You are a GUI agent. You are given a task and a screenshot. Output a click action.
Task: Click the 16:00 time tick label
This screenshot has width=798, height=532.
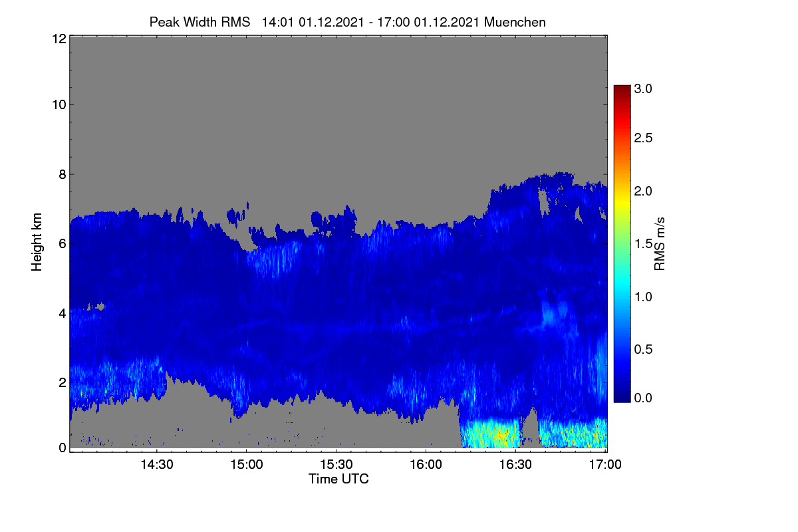tap(426, 465)
